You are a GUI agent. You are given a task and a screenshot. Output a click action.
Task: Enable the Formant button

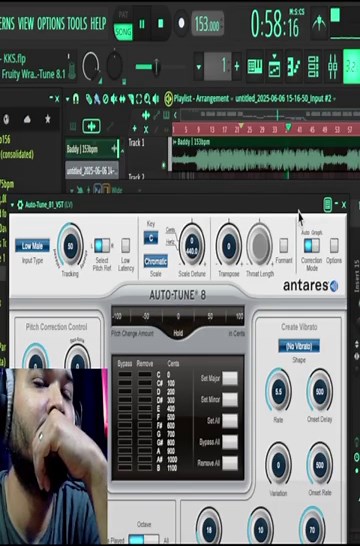(x=283, y=245)
